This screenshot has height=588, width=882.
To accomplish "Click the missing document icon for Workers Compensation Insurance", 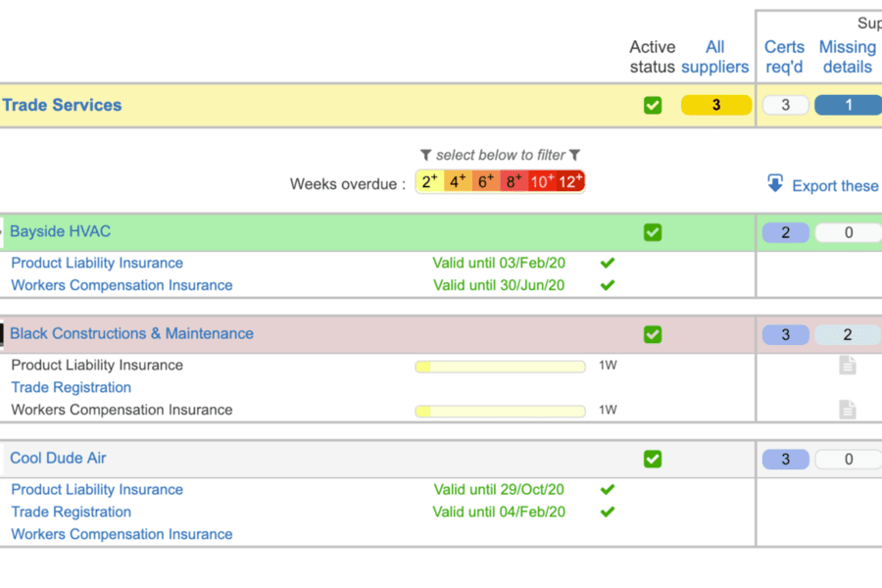I will tap(847, 411).
